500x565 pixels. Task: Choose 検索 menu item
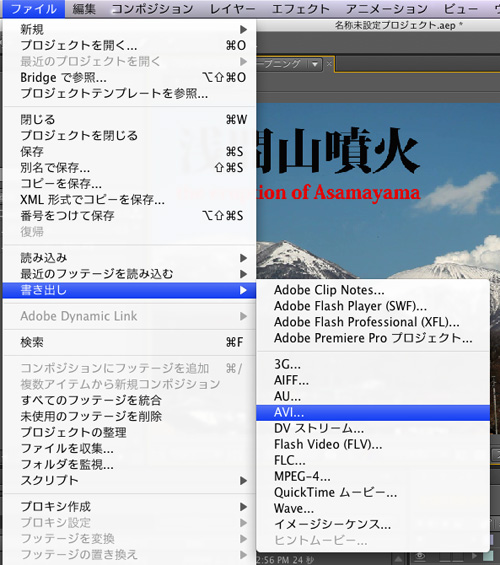pos(129,342)
